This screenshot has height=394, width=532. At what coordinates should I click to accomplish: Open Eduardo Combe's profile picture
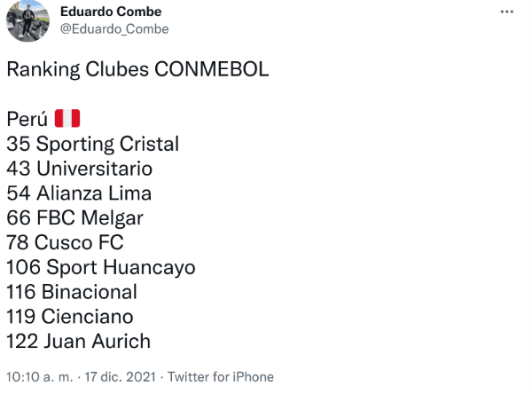coord(27,21)
